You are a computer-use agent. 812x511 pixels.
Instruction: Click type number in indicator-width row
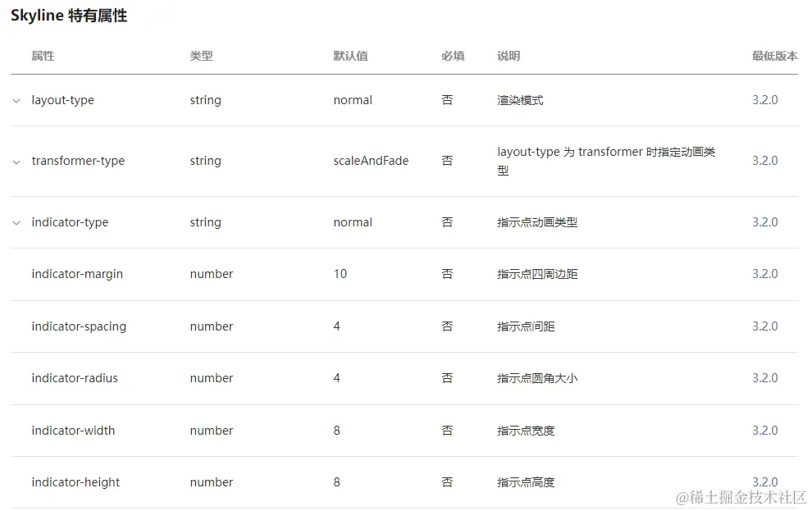(212, 431)
